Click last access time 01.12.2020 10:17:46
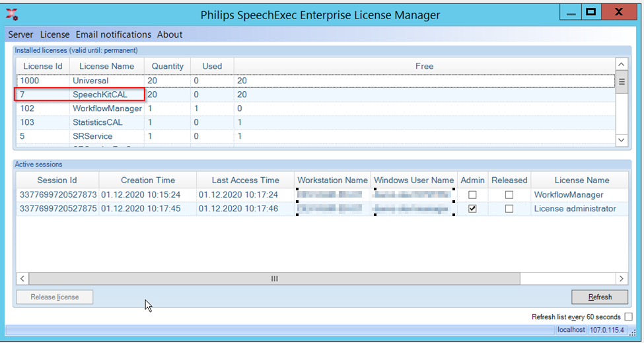 pyautogui.click(x=238, y=209)
